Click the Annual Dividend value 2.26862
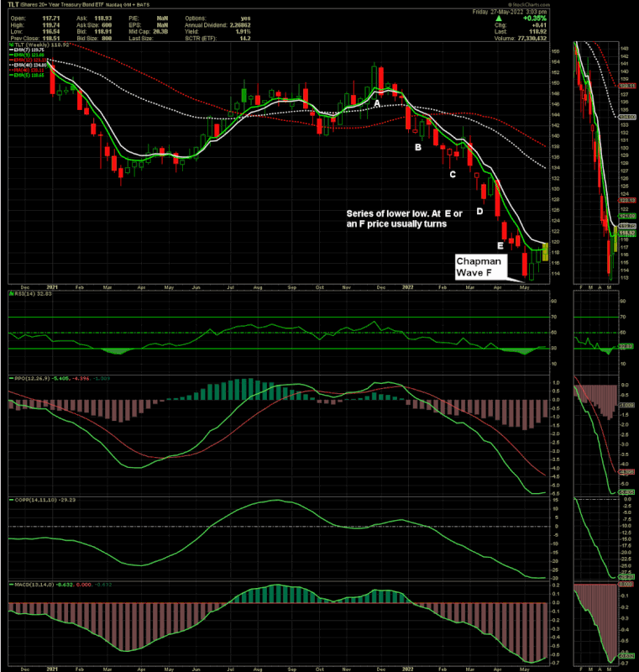This screenshot has width=639, height=672. (x=240, y=25)
